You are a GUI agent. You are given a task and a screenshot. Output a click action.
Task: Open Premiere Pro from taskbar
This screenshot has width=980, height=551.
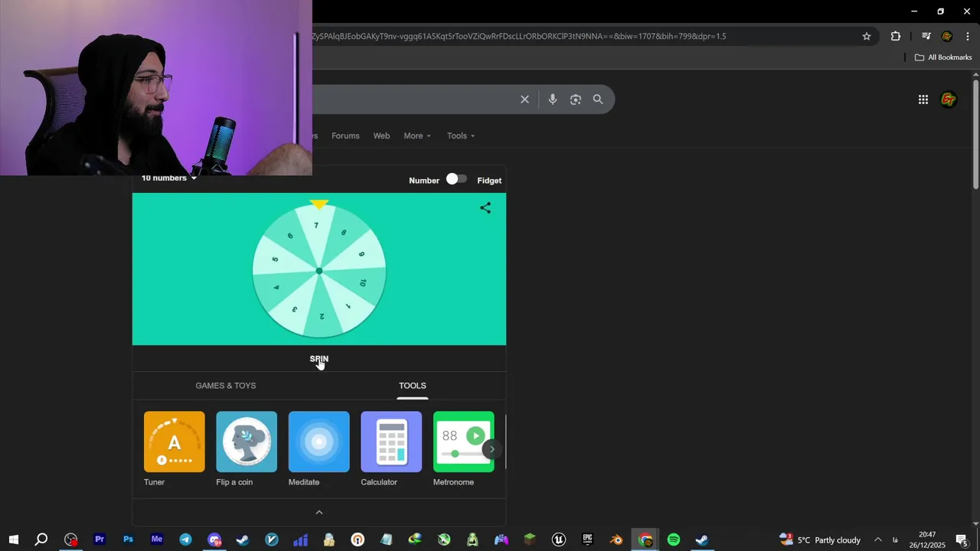(100, 540)
